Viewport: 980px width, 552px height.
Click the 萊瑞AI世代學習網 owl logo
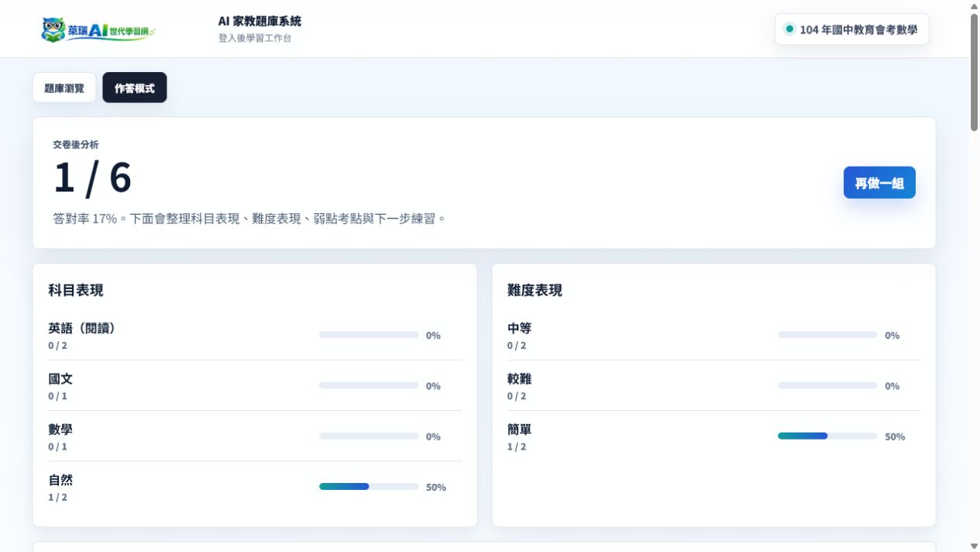pyautogui.click(x=98, y=30)
